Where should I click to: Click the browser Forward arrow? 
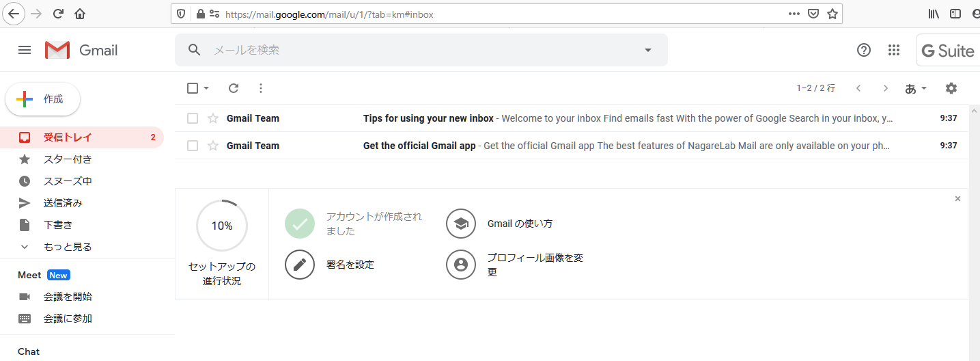click(37, 14)
